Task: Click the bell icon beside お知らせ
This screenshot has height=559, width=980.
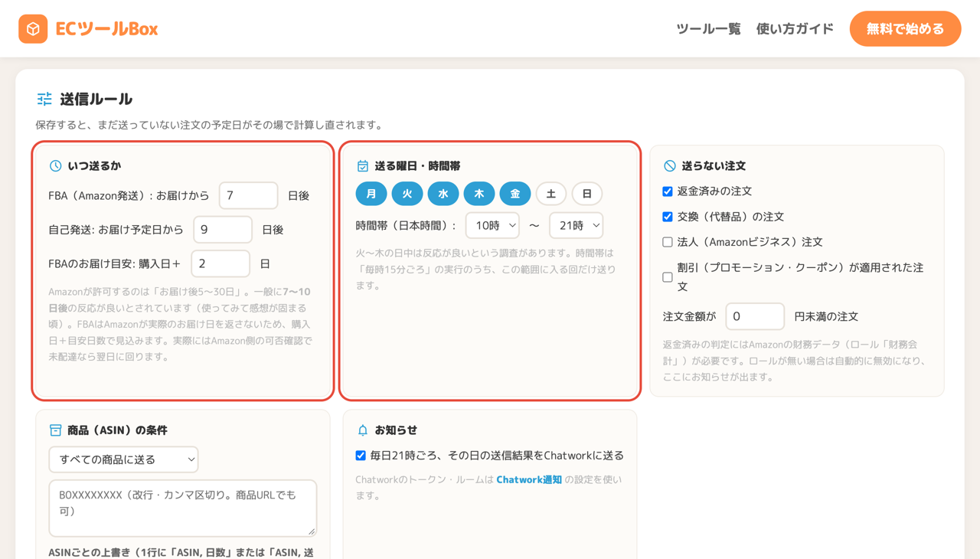Action: point(362,430)
